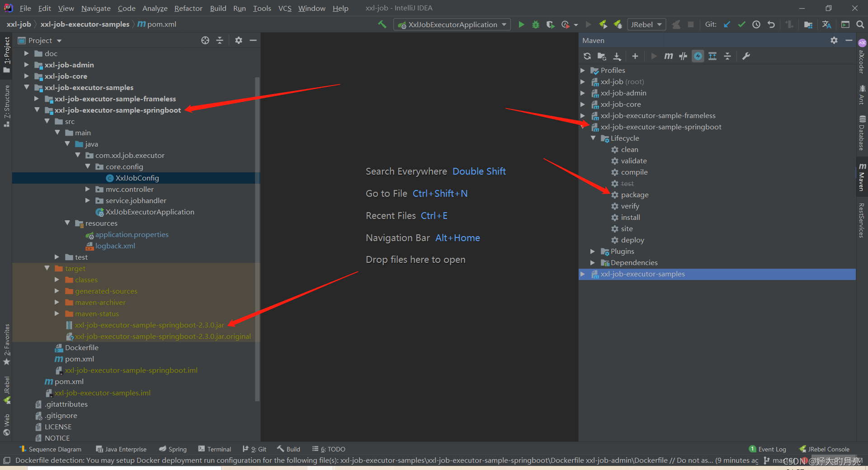Click the Project panel vertical scrollbar

[257, 240]
